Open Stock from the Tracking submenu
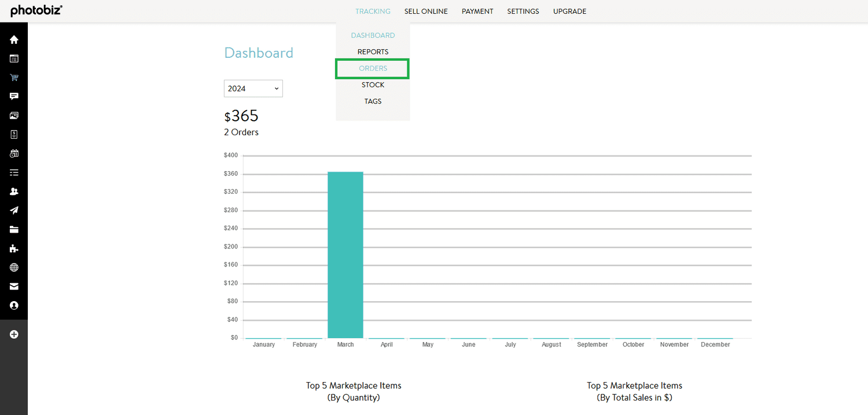Screen dimensions: 868x415 coord(373,85)
